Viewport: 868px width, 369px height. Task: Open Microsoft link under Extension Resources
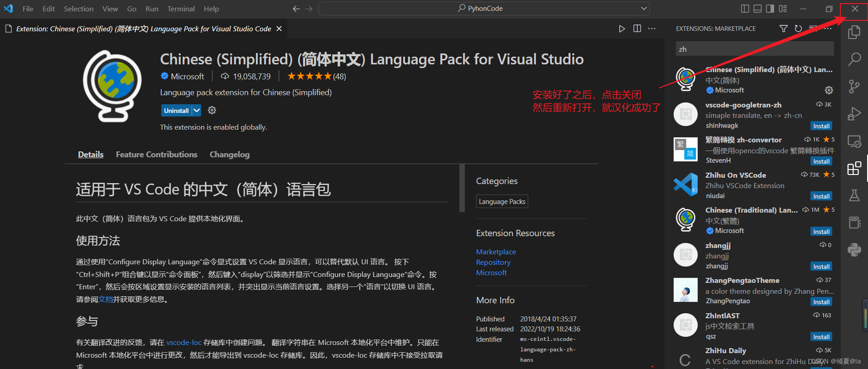click(x=492, y=272)
